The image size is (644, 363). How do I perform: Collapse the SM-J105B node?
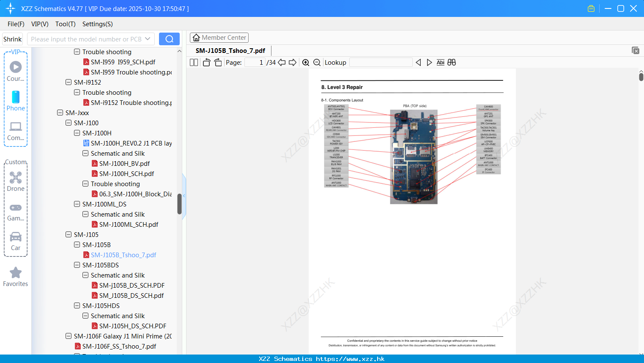pyautogui.click(x=77, y=245)
